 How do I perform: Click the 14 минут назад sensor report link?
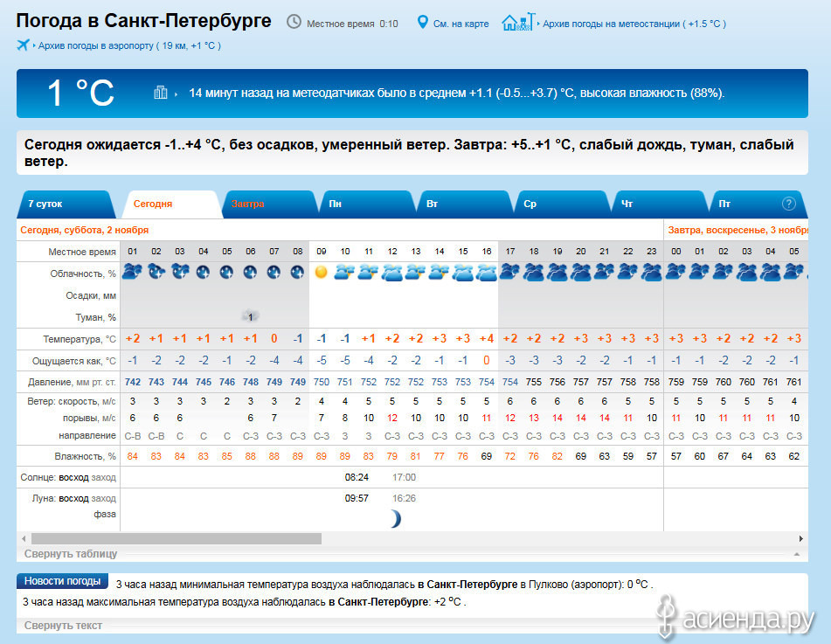(x=456, y=93)
